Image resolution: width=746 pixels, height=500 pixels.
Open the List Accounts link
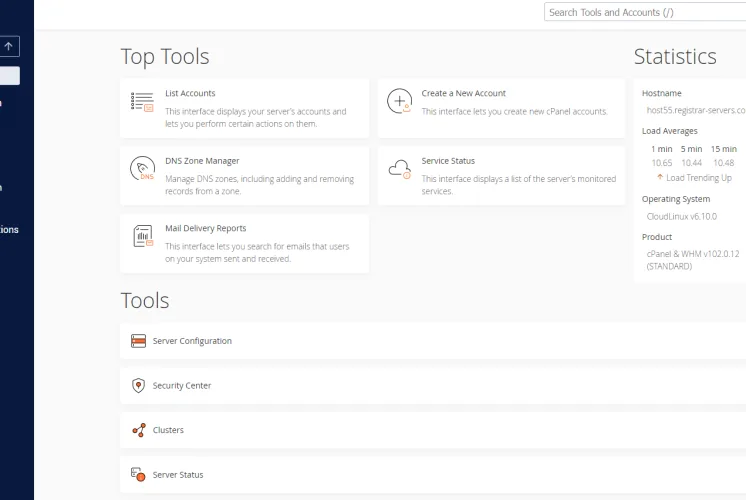click(190, 93)
